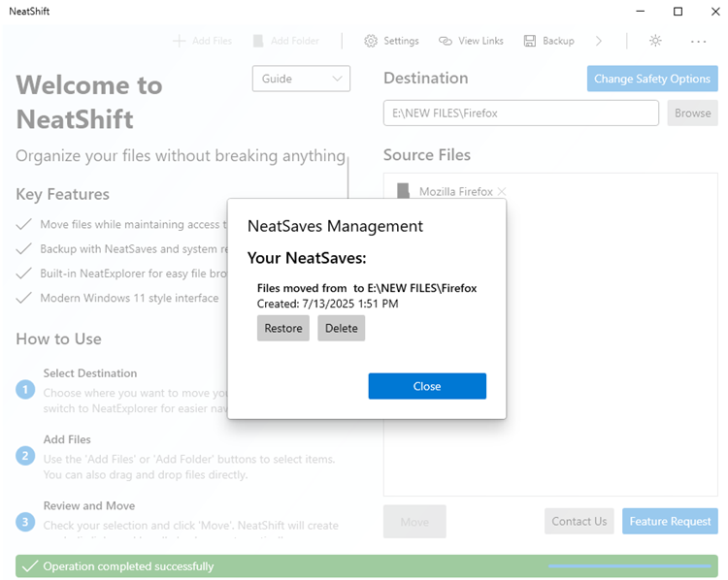Click the step 3 Review and Move circle
Image resolution: width=728 pixels, height=580 pixels.
25,522
